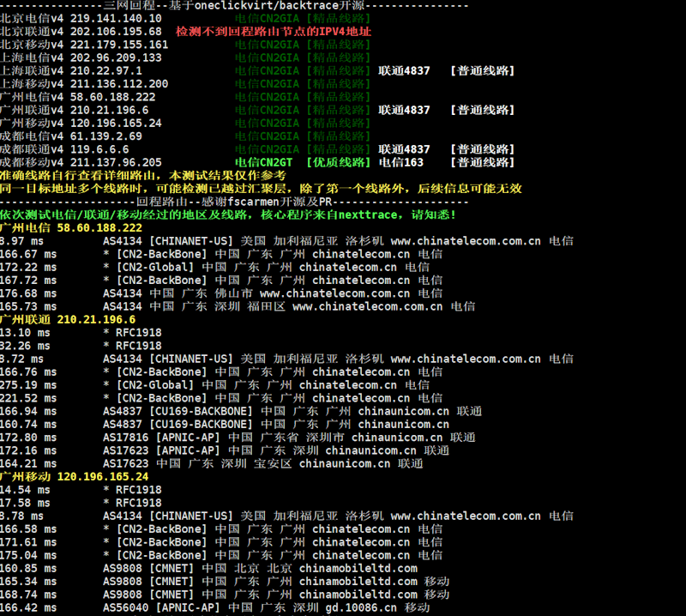
Task: Click the yellow heading "广州移动 120.196.165.24"
Action: (75, 477)
